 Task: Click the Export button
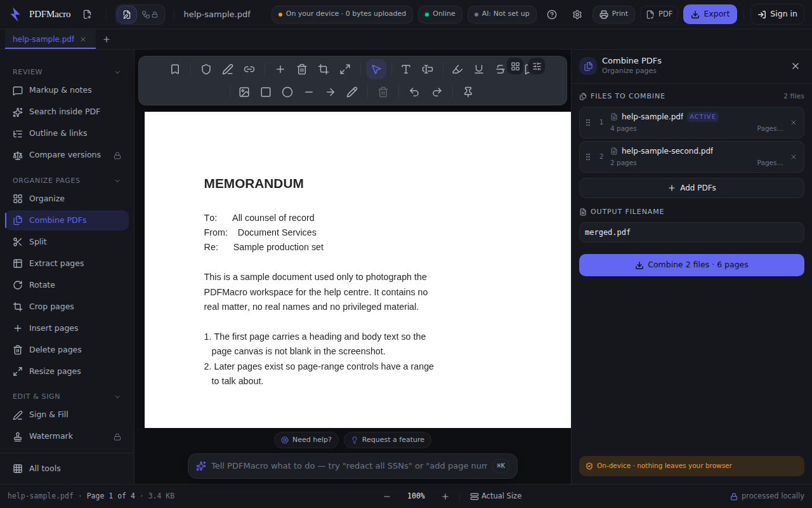(x=710, y=14)
